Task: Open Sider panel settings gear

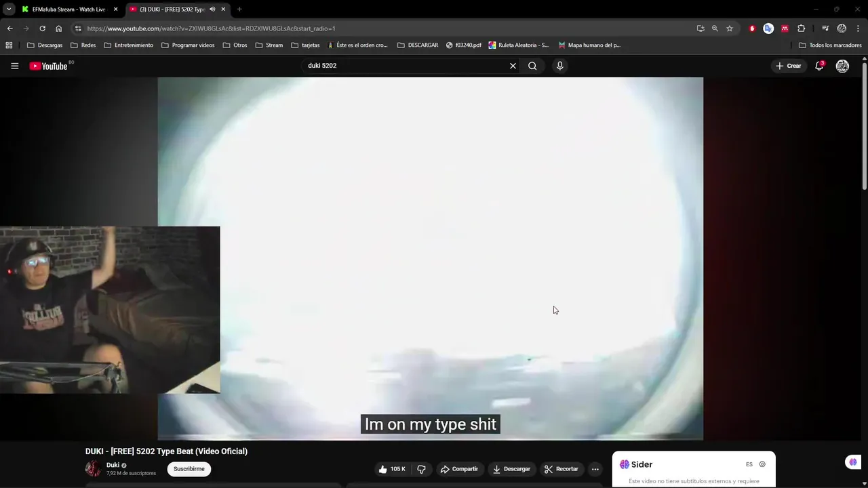Action: (762, 464)
